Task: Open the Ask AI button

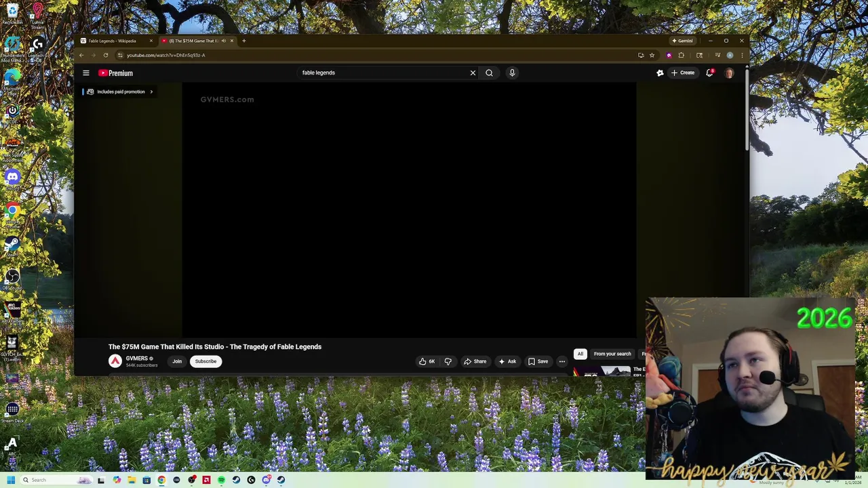Action: [507, 361]
